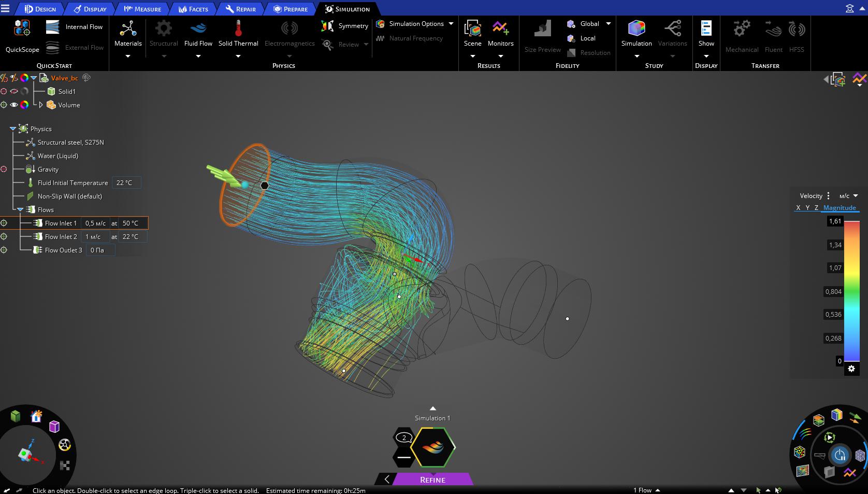This screenshot has width=868, height=494.
Task: Open the hamburger application menu
Action: 5,9
